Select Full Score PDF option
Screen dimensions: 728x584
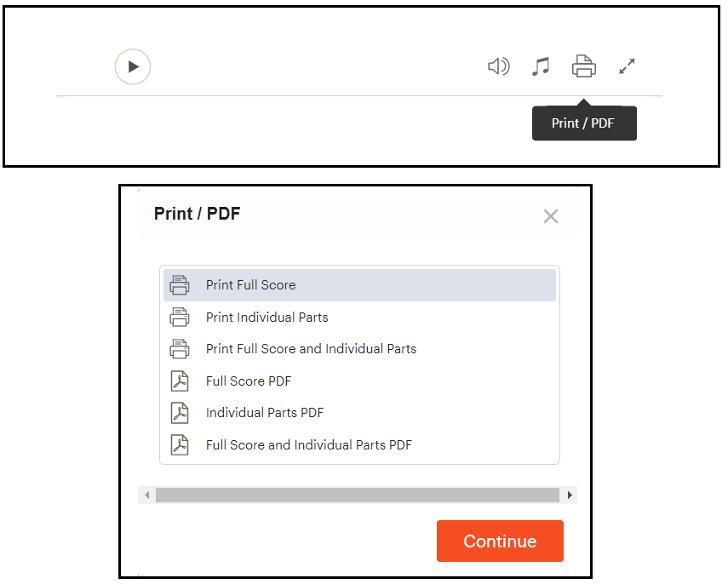click(359, 381)
